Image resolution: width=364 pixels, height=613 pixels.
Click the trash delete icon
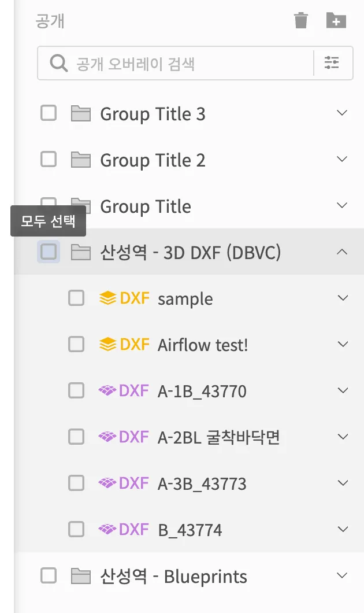tap(301, 21)
